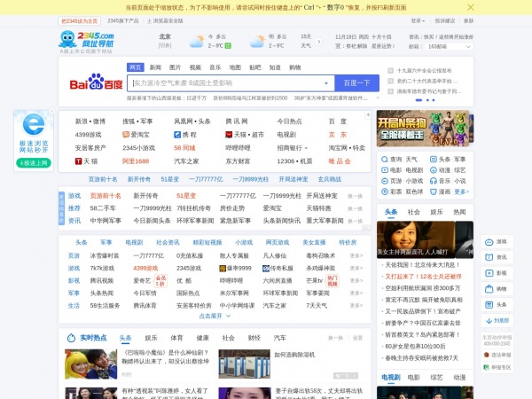Click the headphone icon next to 音乐 小说
The width and height of the screenshot is (532, 399).
tap(434, 181)
